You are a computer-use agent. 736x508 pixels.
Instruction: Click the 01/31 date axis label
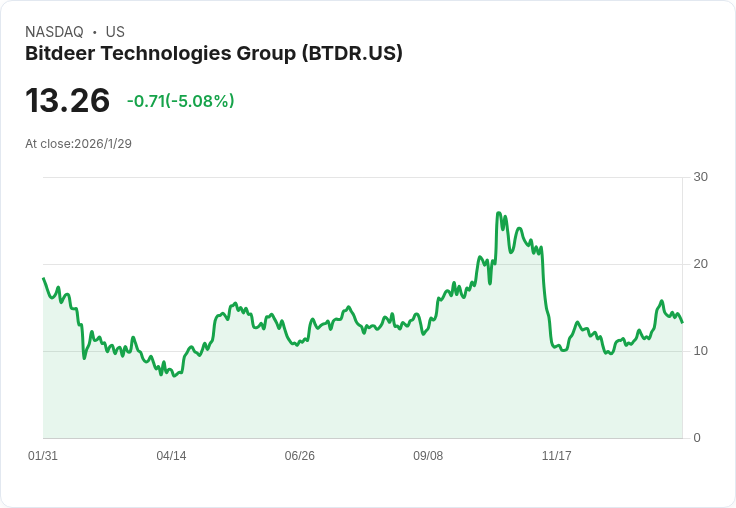coord(43,456)
